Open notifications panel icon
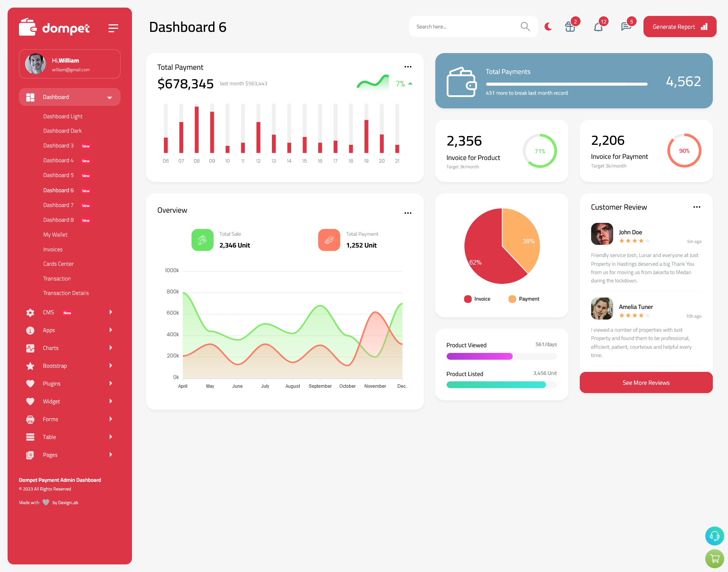 click(598, 26)
